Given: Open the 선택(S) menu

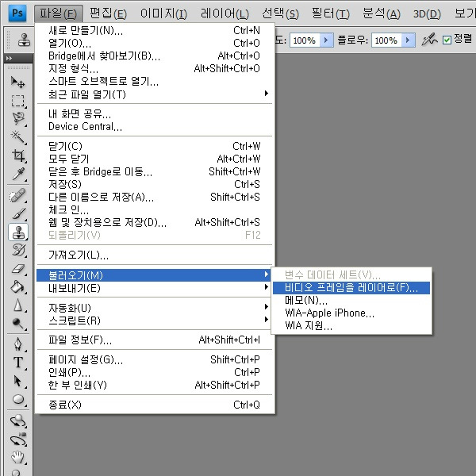Looking at the screenshot, I should (x=280, y=13).
